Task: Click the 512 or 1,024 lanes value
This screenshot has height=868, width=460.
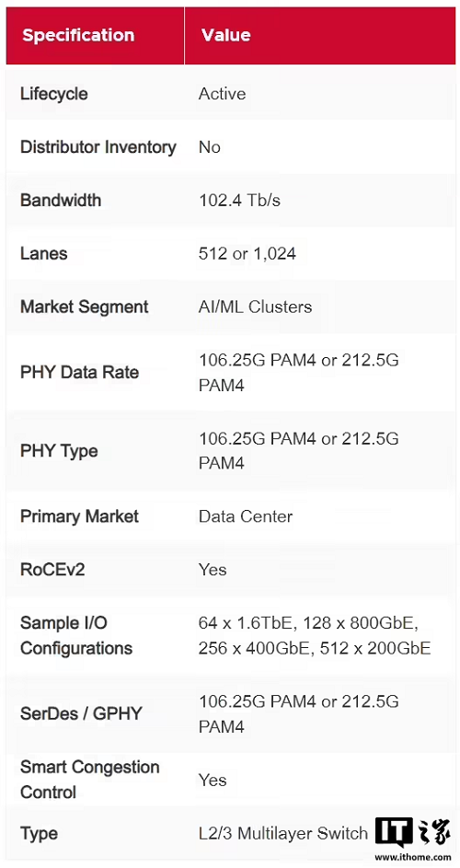Action: pyautogui.click(x=247, y=253)
